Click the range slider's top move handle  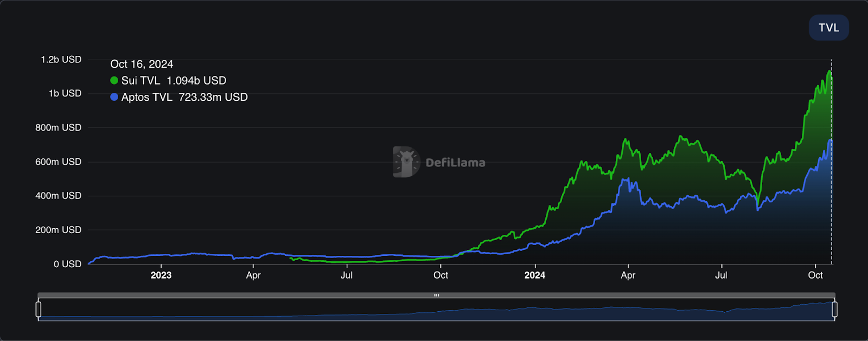coord(436,295)
